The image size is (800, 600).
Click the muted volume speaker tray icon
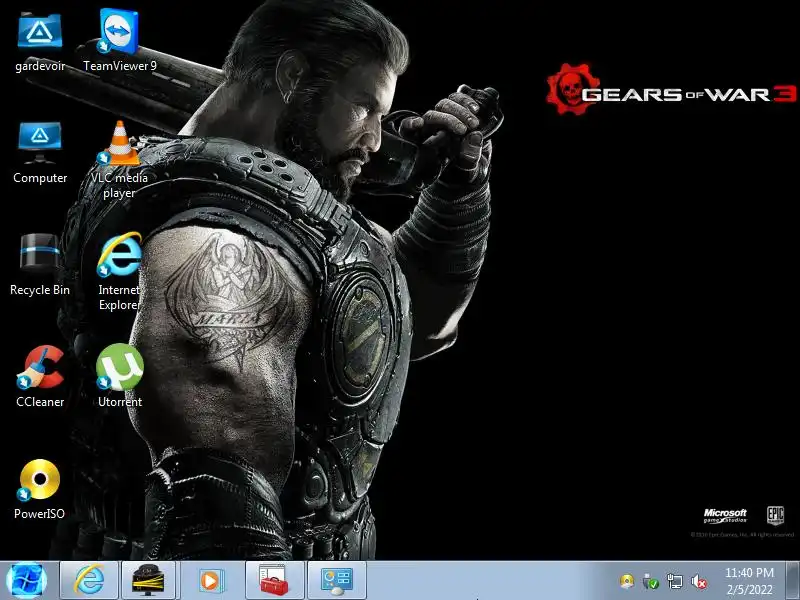click(699, 581)
